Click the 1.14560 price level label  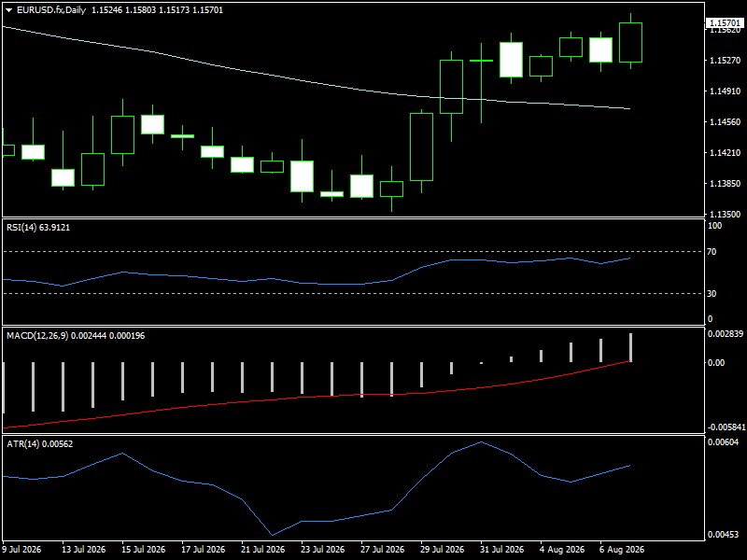pyautogui.click(x=726, y=122)
